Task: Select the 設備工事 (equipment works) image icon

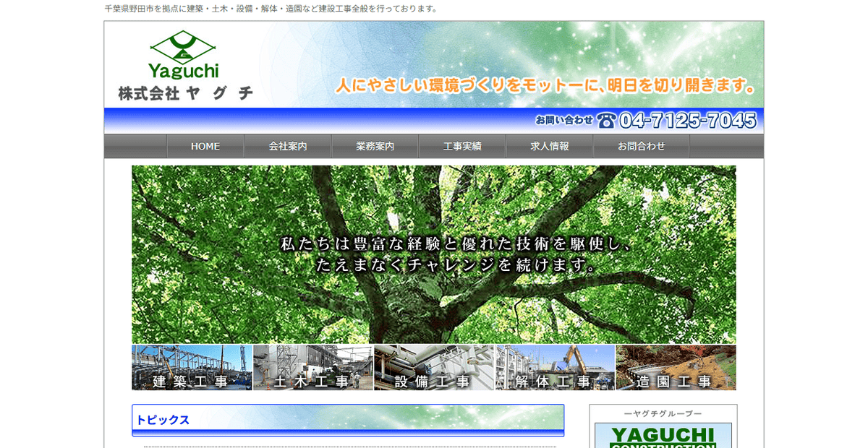Action: [434, 369]
